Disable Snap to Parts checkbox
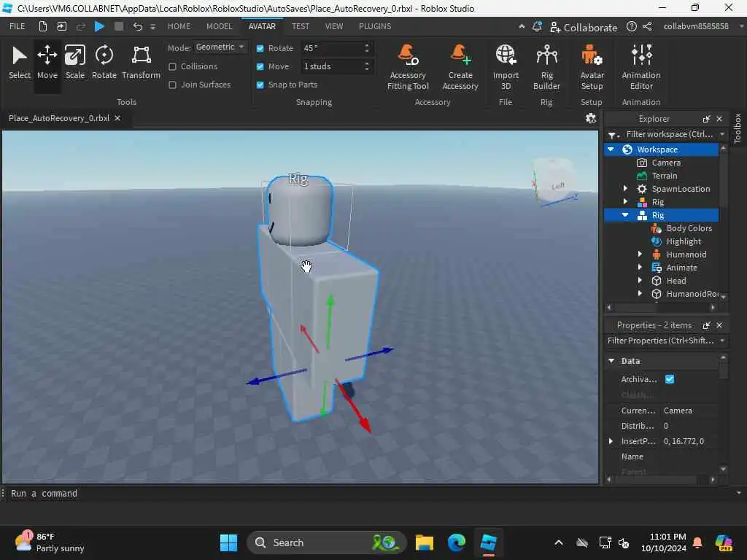 point(260,85)
